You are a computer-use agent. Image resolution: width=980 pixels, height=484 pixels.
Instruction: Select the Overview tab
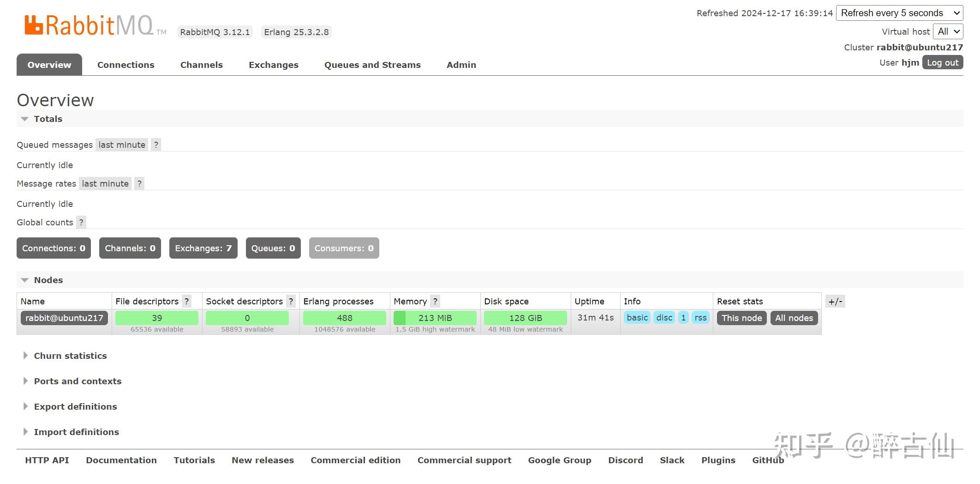[x=49, y=65]
